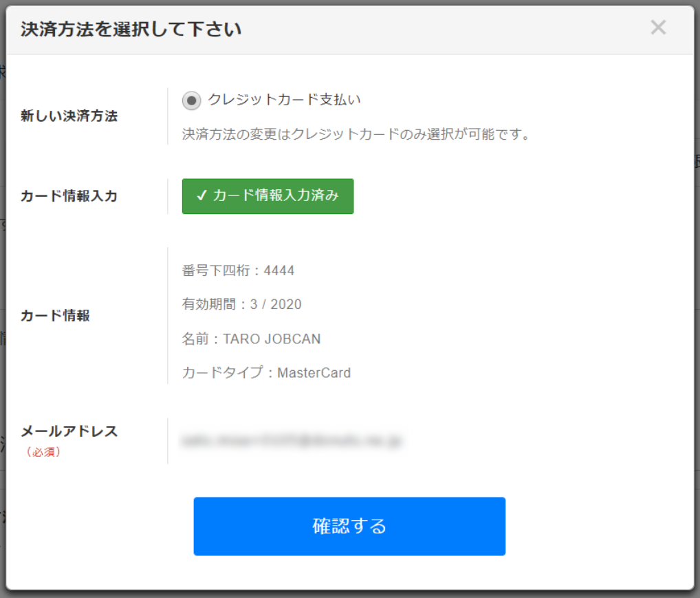Click the 有効期間：3 / 2020 expiry text
Image resolution: width=700 pixels, height=598 pixels.
click(241, 304)
